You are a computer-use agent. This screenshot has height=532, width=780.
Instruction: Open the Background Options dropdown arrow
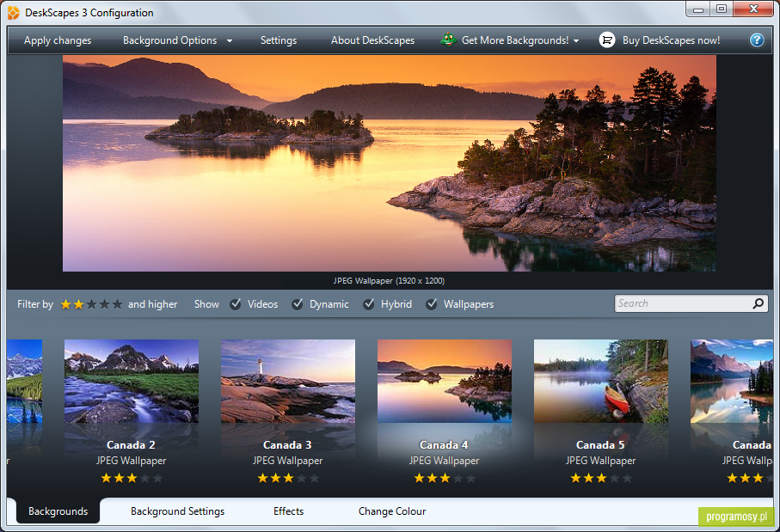(230, 40)
